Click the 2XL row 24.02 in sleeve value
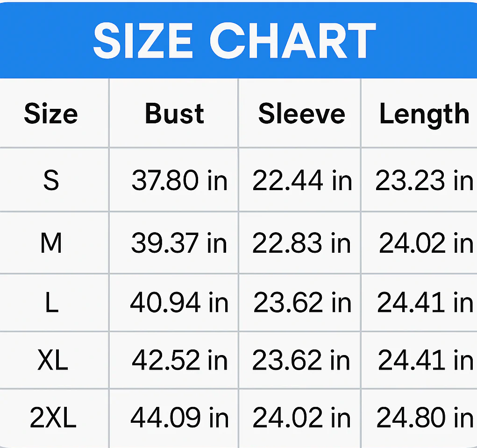This screenshot has width=477, height=448. (301, 417)
